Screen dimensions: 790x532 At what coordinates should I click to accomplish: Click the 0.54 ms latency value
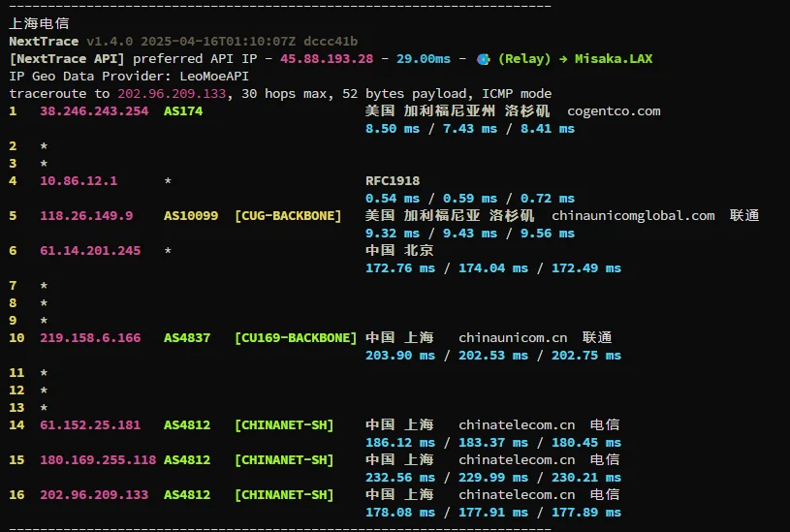(393, 199)
